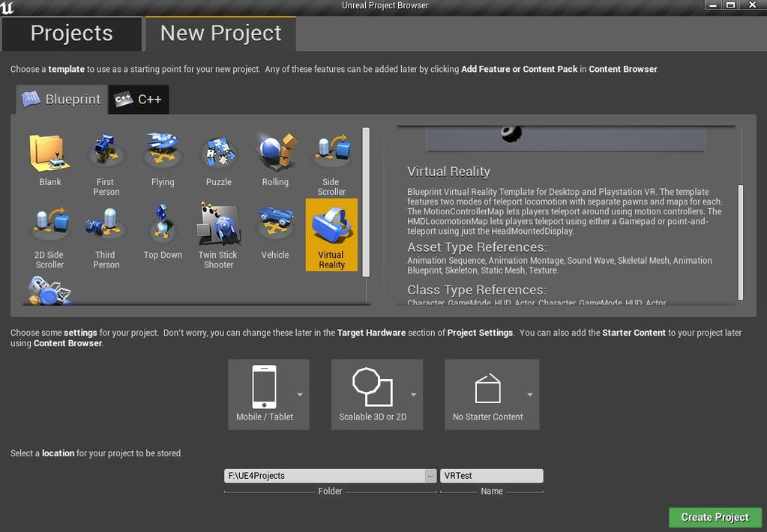The width and height of the screenshot is (767, 532).
Task: Click the Unreal Engine logo in title bar
Action: 7,7
